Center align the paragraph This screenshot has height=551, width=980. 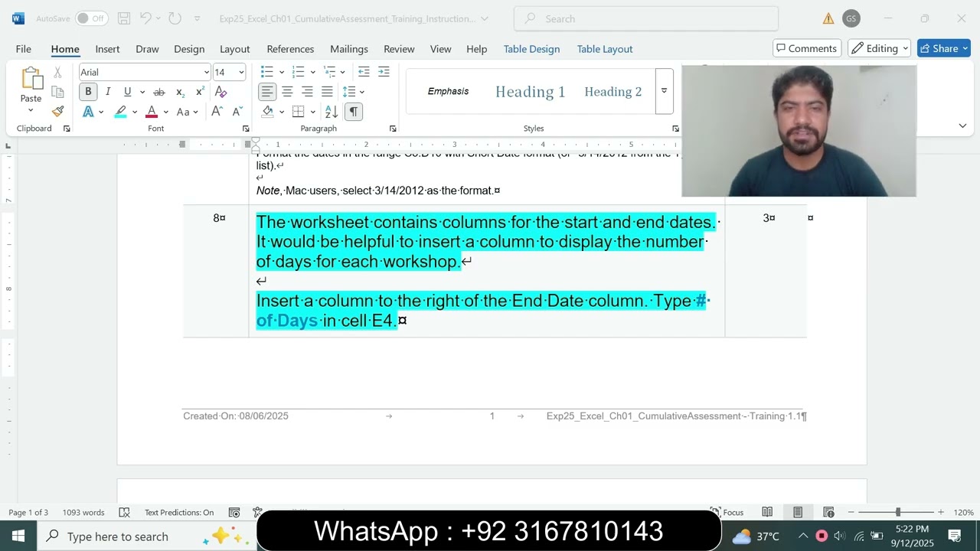coord(287,92)
